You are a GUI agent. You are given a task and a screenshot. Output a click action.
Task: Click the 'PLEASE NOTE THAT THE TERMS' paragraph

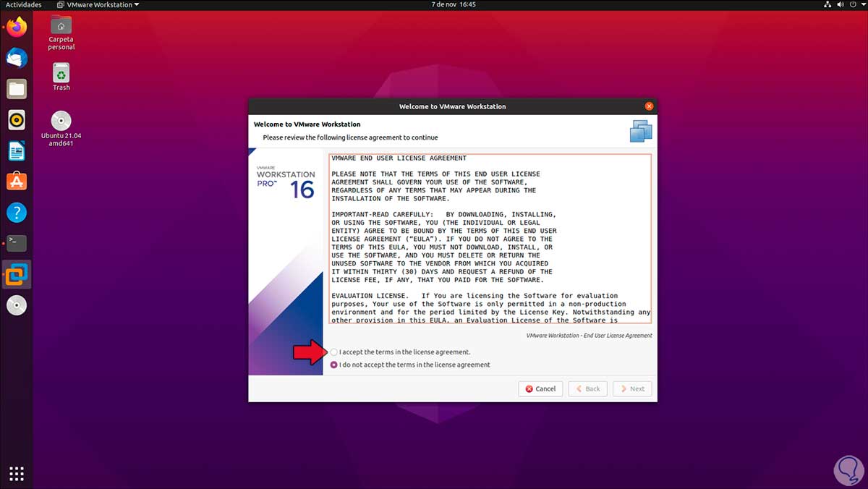click(x=435, y=186)
